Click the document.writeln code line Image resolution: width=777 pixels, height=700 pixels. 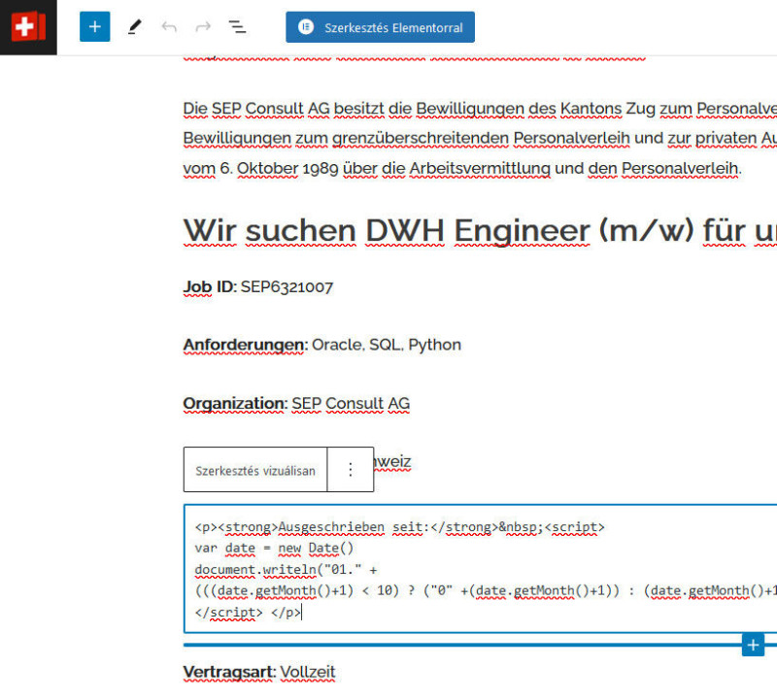pos(286,570)
